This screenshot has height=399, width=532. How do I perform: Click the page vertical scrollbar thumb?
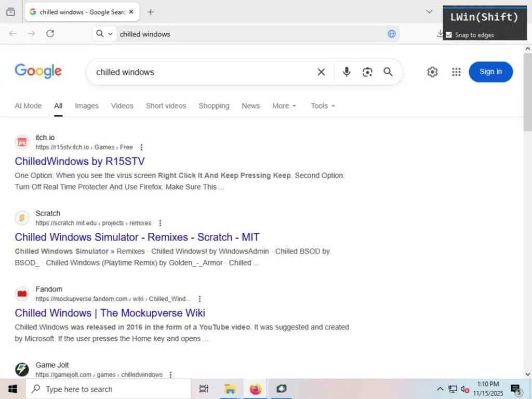coord(528,91)
